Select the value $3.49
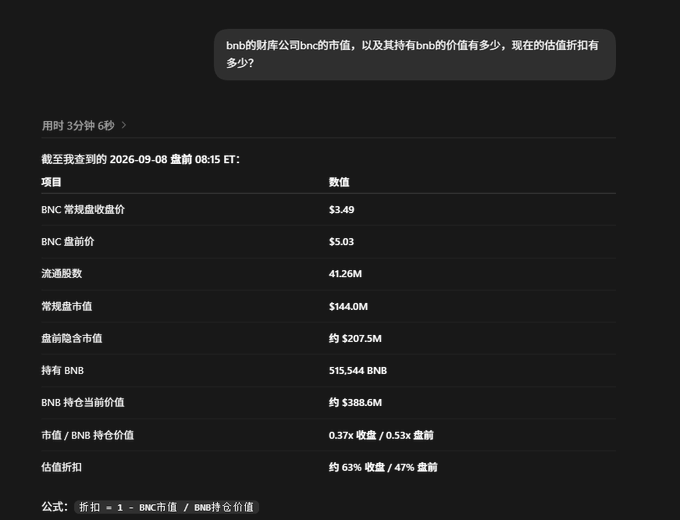 [341, 209]
